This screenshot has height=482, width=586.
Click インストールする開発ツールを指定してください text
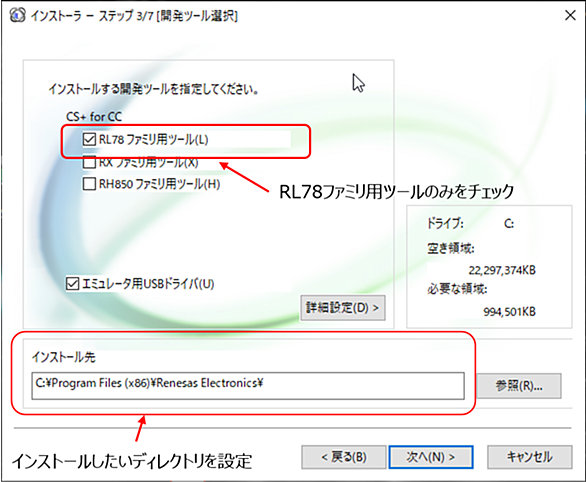[154, 89]
